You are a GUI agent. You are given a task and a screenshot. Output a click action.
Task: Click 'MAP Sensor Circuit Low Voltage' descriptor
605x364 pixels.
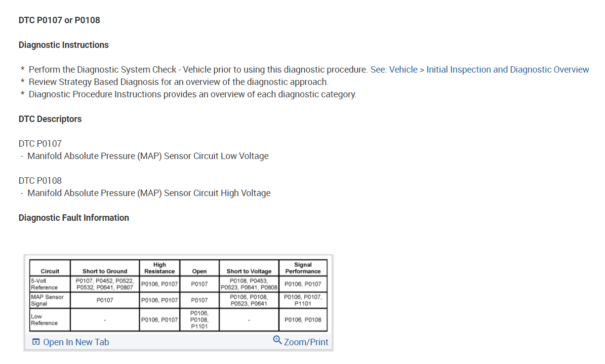148,156
